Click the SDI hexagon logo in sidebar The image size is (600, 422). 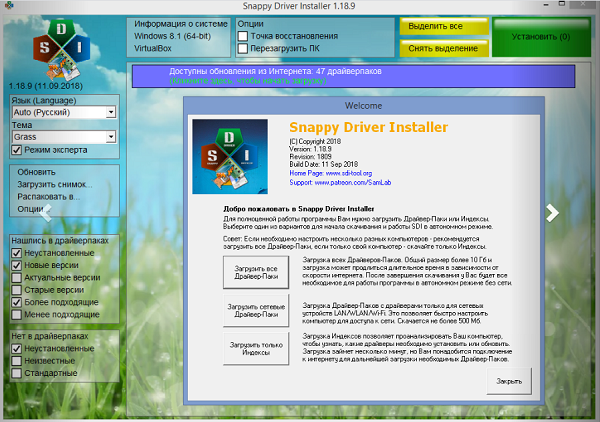point(62,49)
